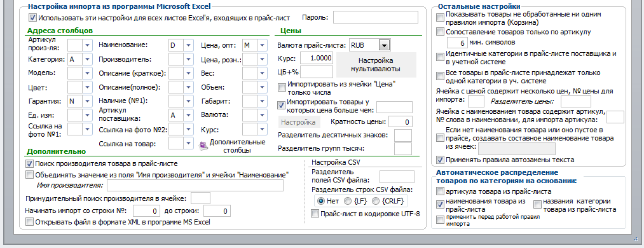Image resolution: width=644 pixels, height=248 pixels.
Task: Click Имя производителя text field
Action: click(x=195, y=186)
